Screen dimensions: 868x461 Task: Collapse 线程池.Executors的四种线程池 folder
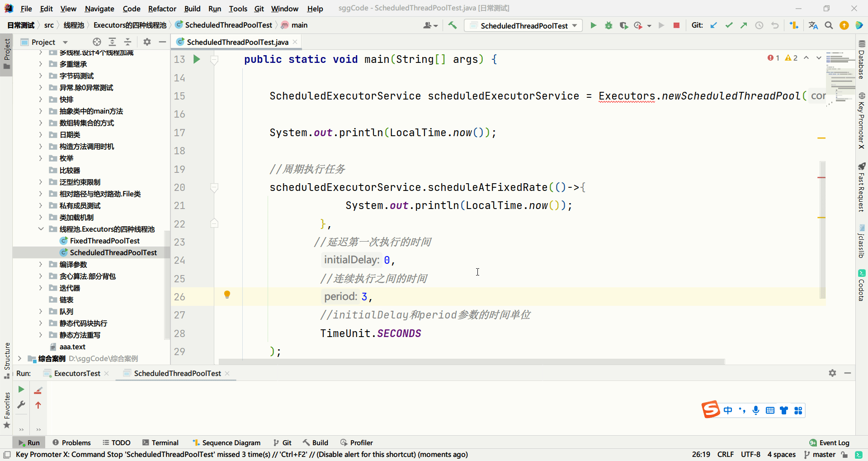click(41, 229)
